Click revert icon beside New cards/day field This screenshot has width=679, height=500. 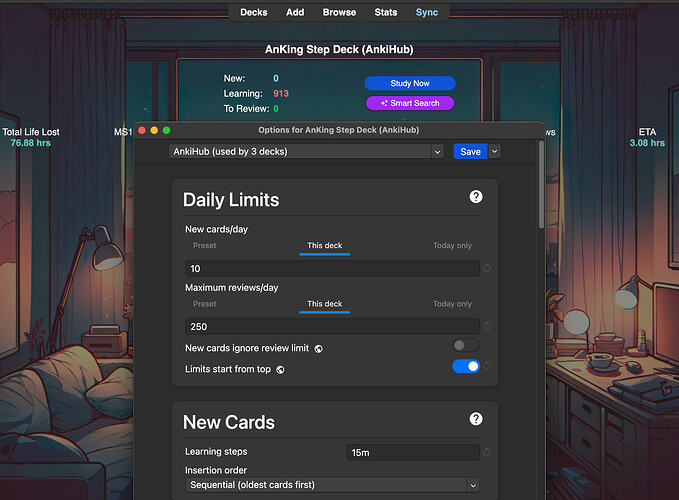pyautogui.click(x=487, y=269)
